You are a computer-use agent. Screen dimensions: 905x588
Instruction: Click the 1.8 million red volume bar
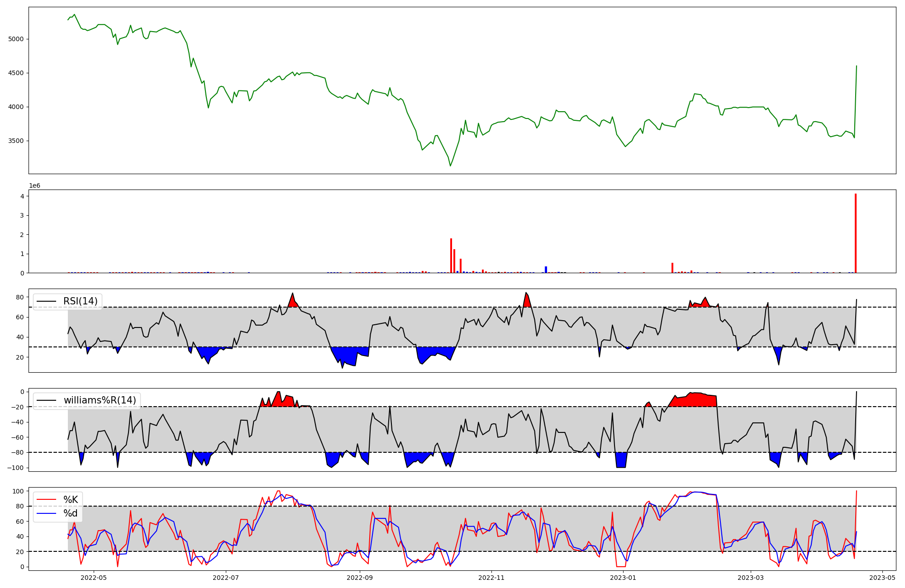click(x=451, y=256)
